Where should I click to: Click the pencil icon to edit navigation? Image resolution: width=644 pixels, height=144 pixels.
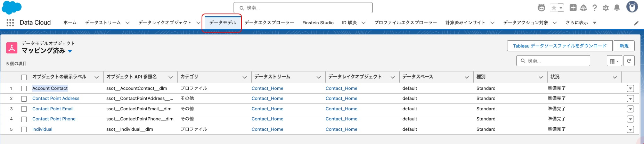pyautogui.click(x=636, y=23)
